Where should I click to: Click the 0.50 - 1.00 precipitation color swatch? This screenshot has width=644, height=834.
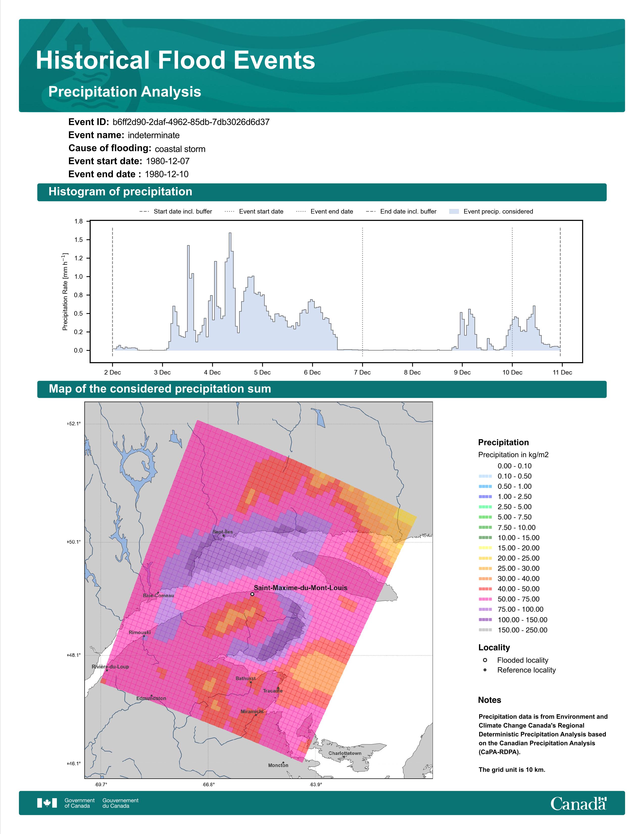[485, 487]
